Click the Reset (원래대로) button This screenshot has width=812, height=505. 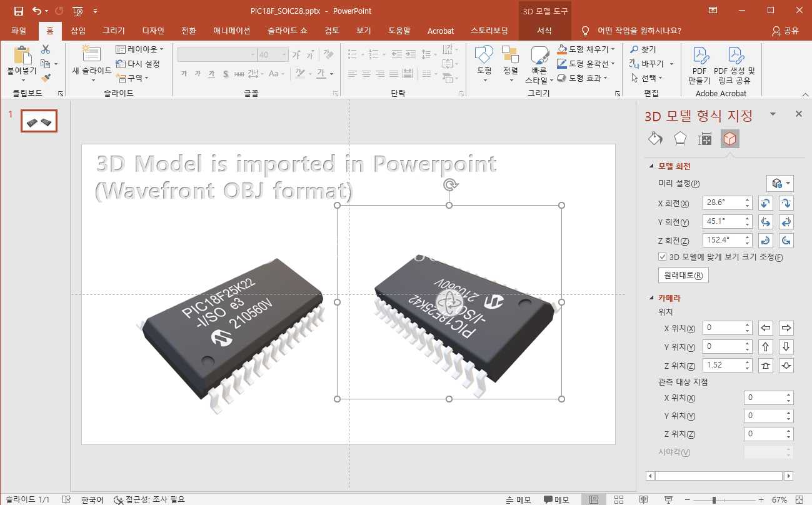tap(683, 276)
